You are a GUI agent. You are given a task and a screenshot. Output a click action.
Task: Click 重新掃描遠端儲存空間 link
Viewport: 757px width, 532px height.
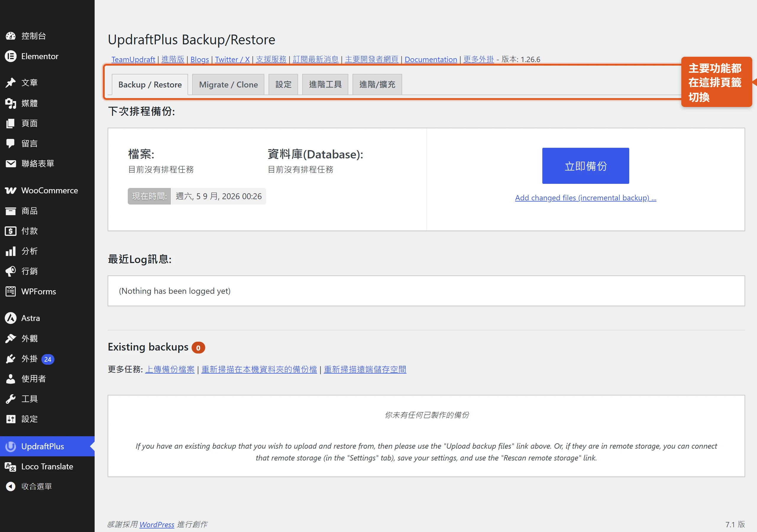tap(365, 369)
